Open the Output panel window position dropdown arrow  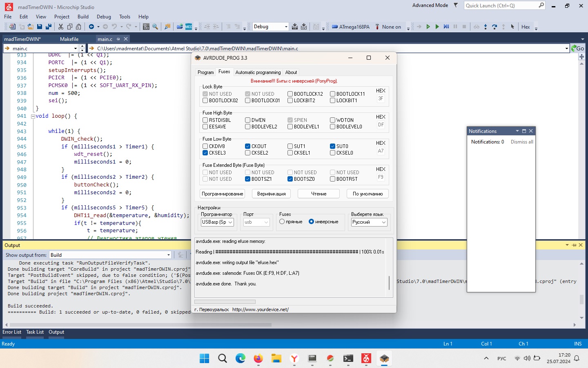(x=567, y=245)
